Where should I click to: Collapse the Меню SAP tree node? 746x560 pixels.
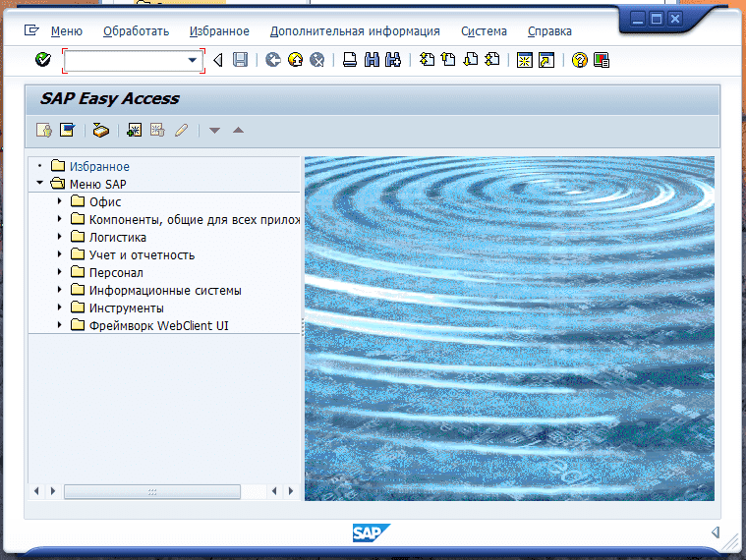40,183
